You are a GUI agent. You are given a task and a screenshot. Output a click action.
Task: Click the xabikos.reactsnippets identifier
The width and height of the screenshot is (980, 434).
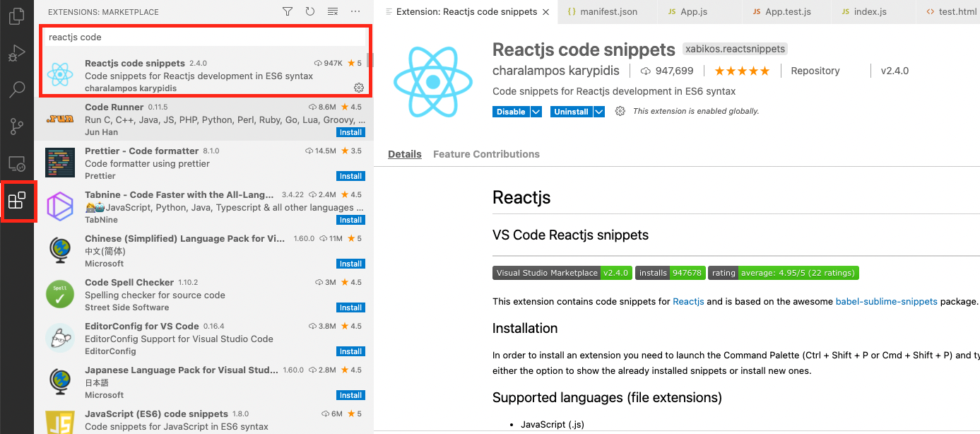tap(735, 49)
